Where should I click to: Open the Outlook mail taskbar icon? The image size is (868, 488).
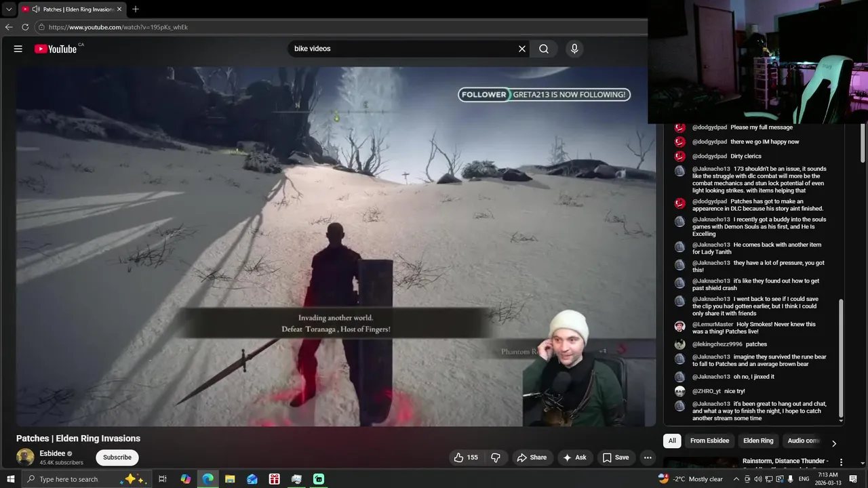252,479
